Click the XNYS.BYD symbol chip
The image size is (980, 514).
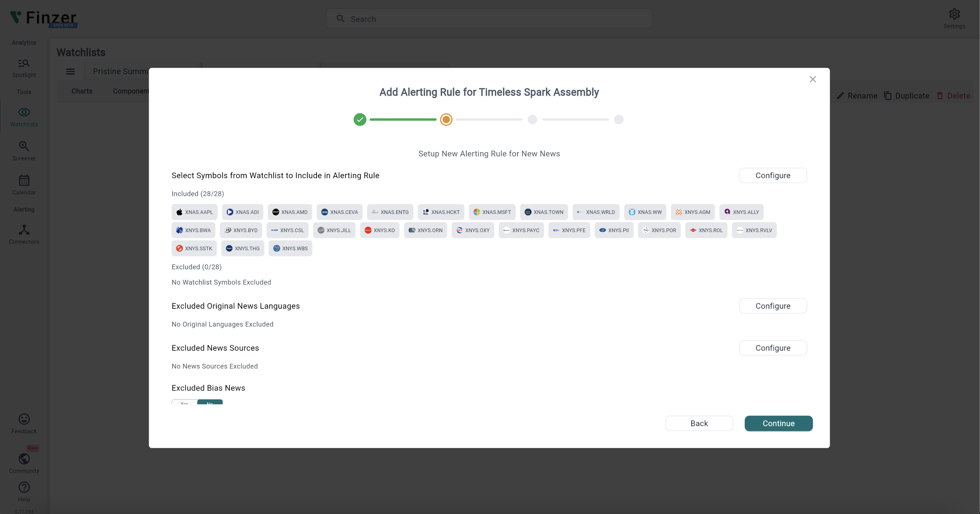coord(241,230)
